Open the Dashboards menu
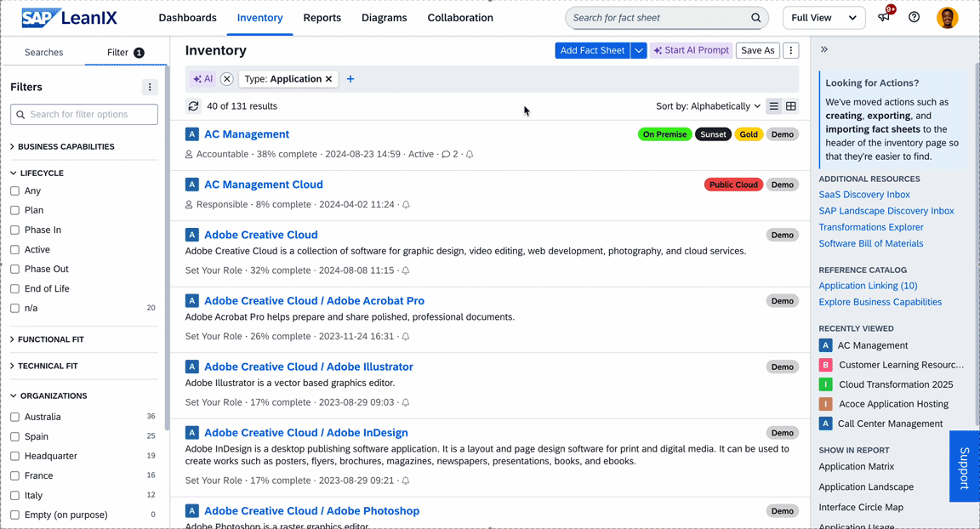 [x=187, y=18]
